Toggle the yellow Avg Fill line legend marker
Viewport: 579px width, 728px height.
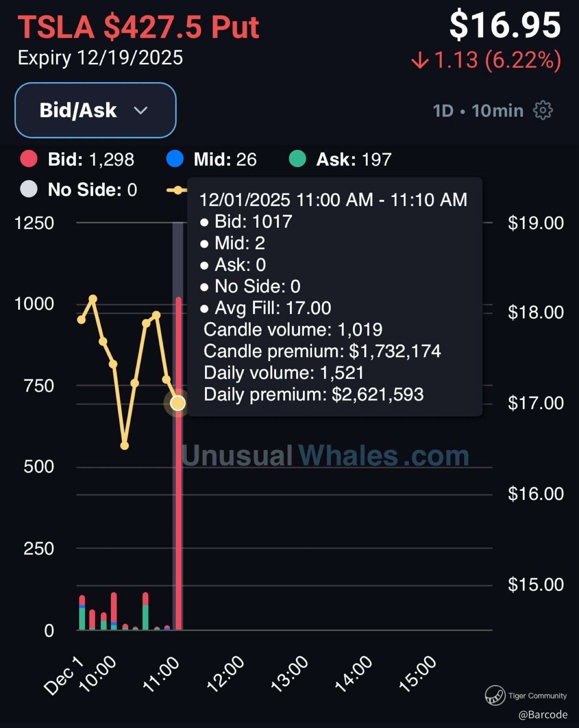click(177, 190)
